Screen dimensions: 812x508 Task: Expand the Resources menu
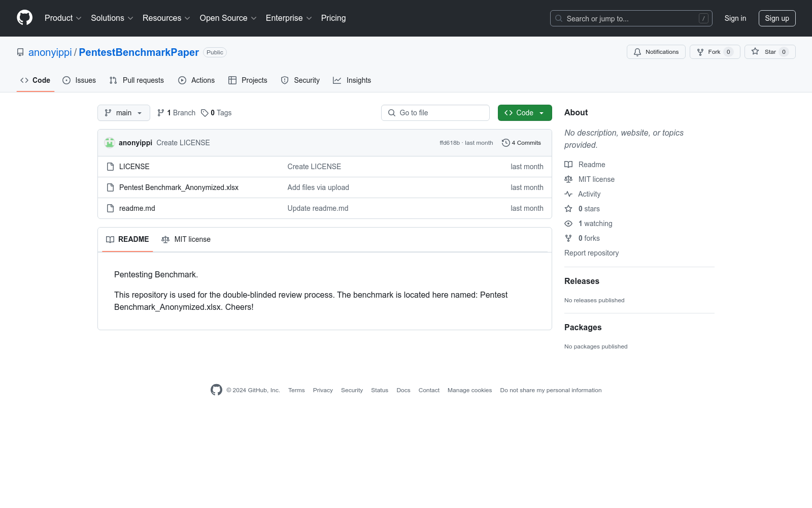coord(166,18)
